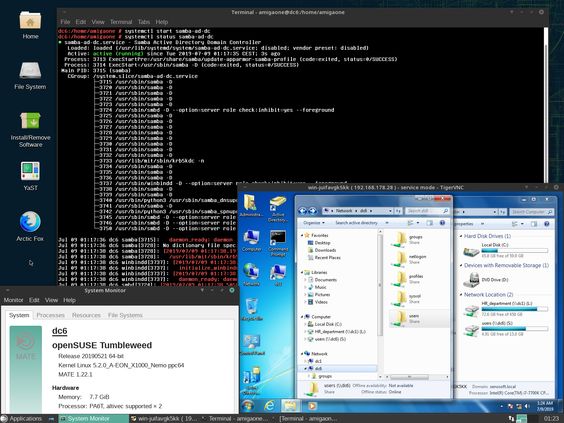Open address bar history dropdown in dc6 Explorer
This screenshot has height=423, width=564.
pyautogui.click(x=390, y=211)
